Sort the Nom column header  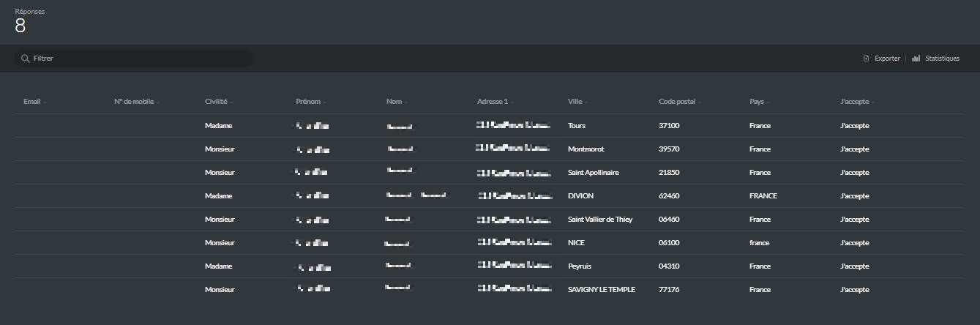[394, 102]
